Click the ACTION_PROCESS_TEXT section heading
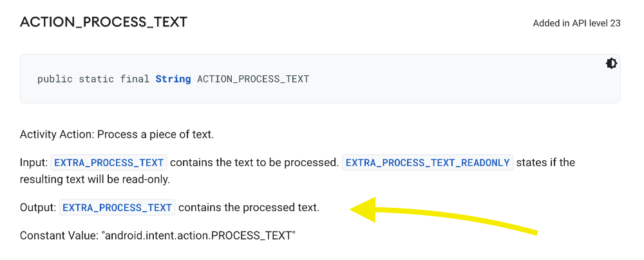This screenshot has width=644, height=260. point(104,23)
